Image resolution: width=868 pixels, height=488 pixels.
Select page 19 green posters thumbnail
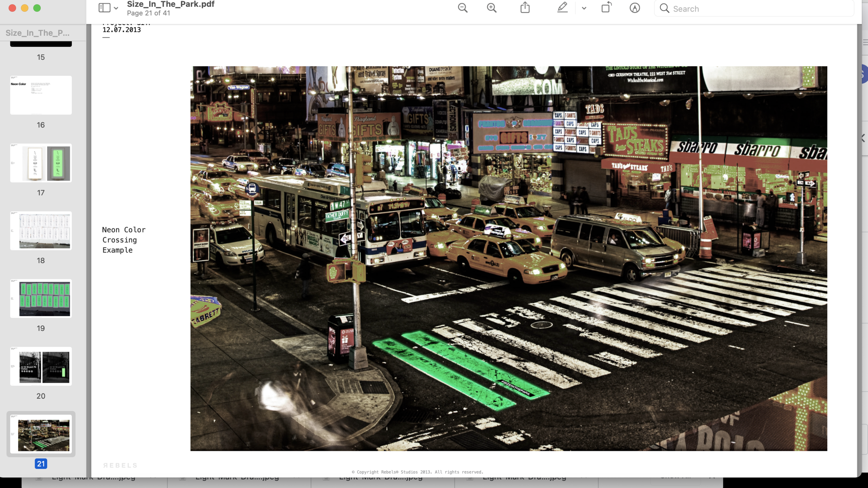click(x=41, y=298)
